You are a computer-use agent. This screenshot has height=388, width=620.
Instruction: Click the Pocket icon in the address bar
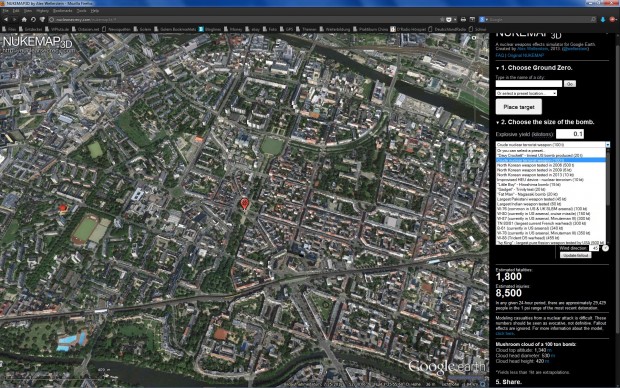tap(449, 19)
